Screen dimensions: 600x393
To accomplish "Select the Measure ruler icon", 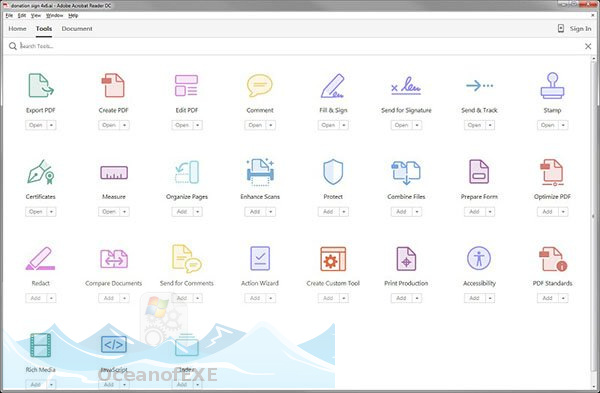I will coord(114,173).
